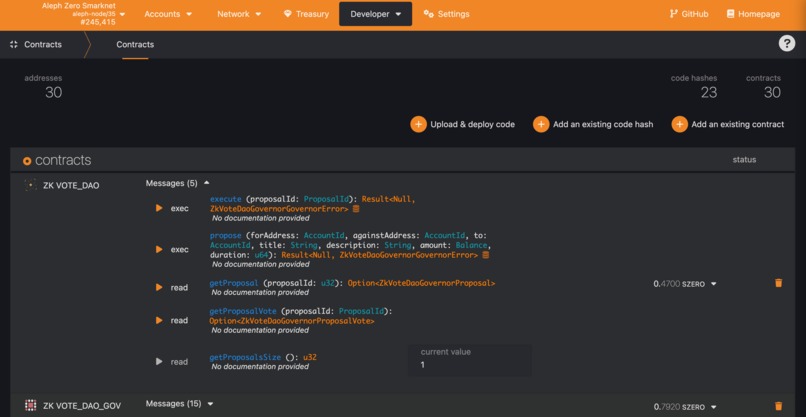The width and height of the screenshot is (806, 417).
Task: Click the current value field showing 1
Action: (470, 360)
